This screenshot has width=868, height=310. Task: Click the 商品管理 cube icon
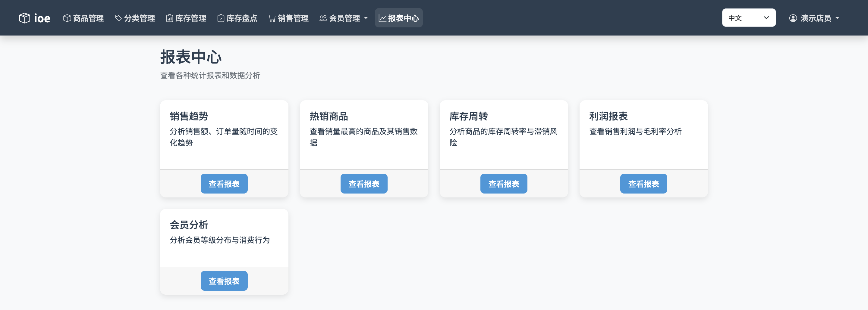pos(67,18)
